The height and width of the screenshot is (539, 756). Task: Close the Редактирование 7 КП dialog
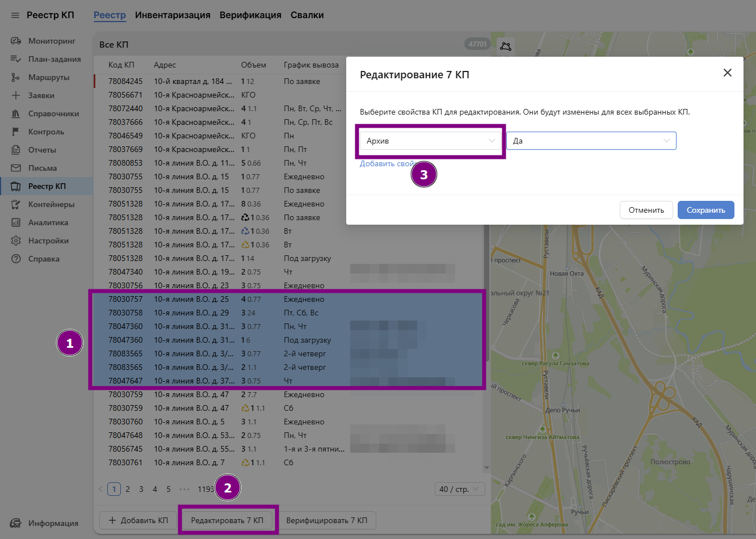coord(727,73)
